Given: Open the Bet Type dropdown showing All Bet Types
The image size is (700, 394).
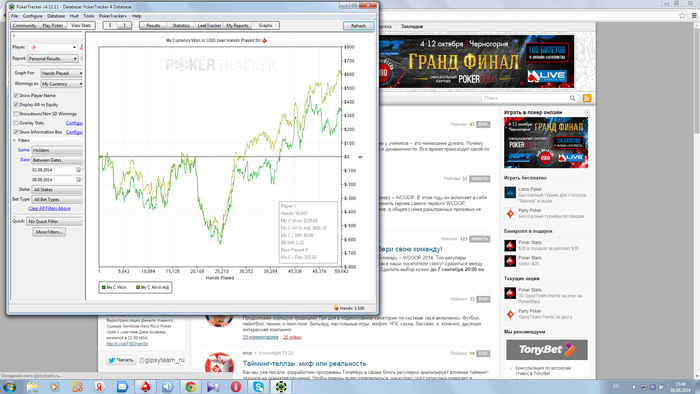Looking at the screenshot, I should [x=57, y=199].
